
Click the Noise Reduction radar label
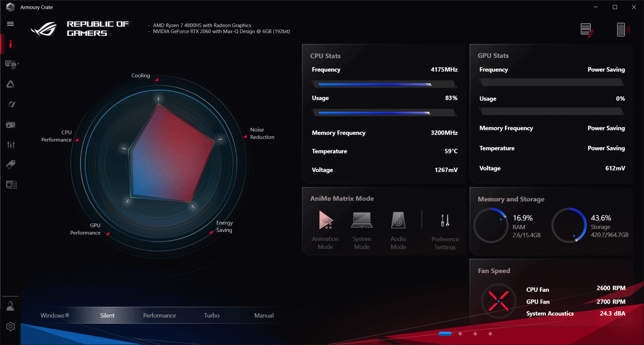point(262,133)
